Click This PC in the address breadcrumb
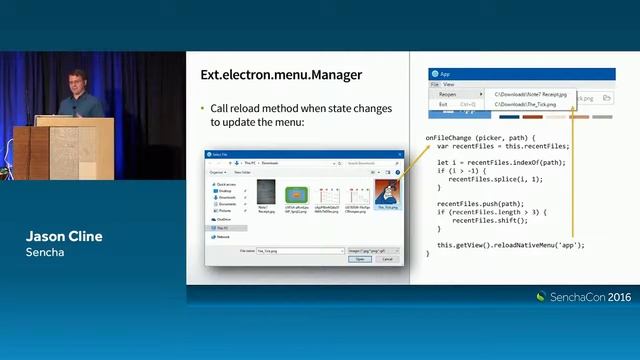 (250, 163)
